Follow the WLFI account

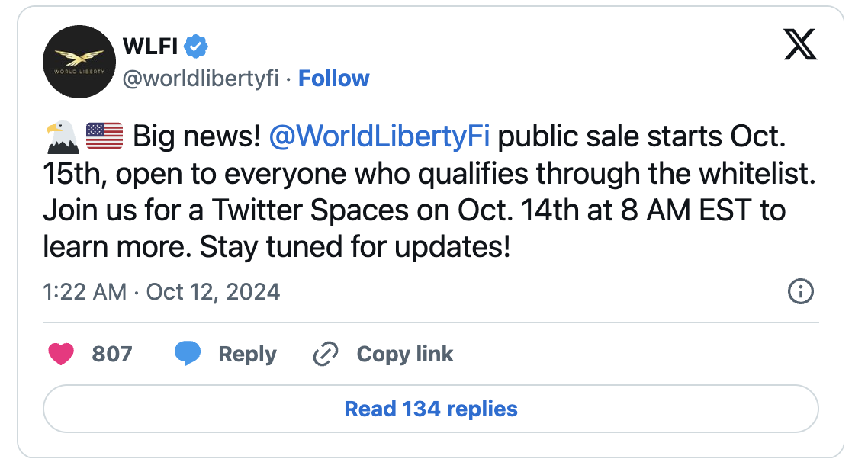pos(333,79)
